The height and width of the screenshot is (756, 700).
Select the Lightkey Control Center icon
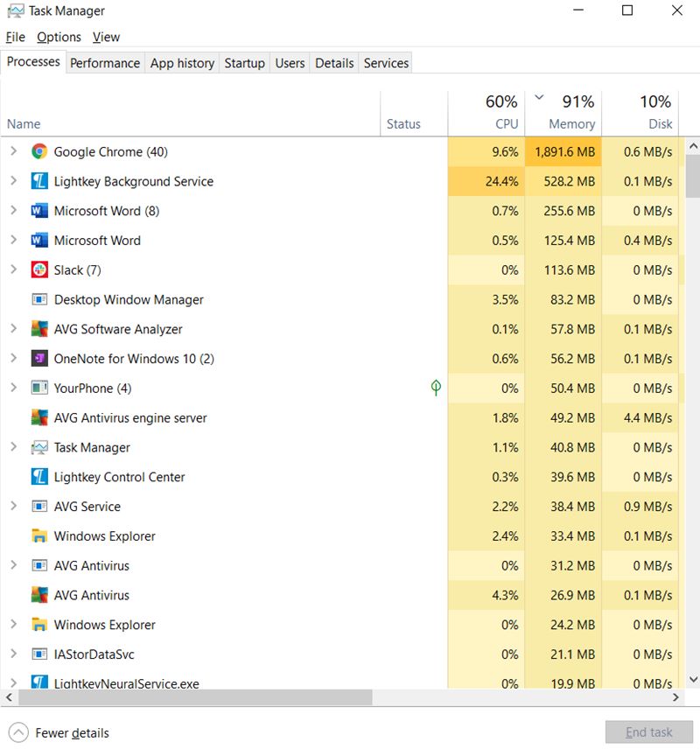click(x=38, y=477)
